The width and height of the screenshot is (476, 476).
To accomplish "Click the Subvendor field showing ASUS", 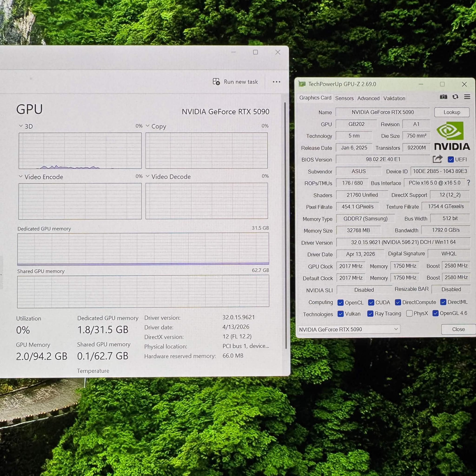I will 359,171.
